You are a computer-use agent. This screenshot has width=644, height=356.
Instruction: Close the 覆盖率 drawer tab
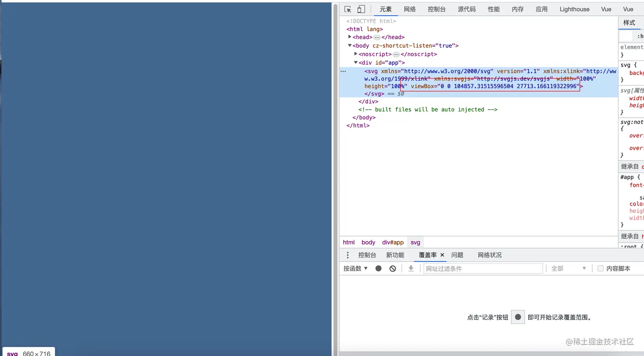(442, 255)
